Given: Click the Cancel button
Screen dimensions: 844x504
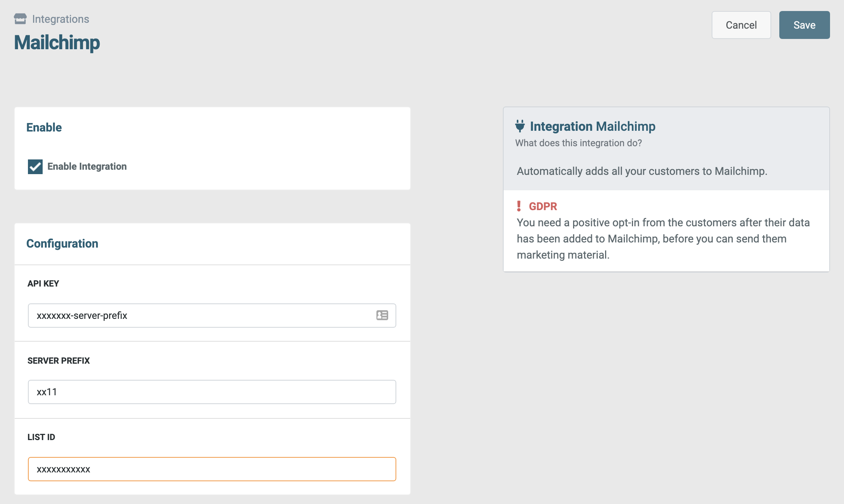Looking at the screenshot, I should pyautogui.click(x=741, y=25).
